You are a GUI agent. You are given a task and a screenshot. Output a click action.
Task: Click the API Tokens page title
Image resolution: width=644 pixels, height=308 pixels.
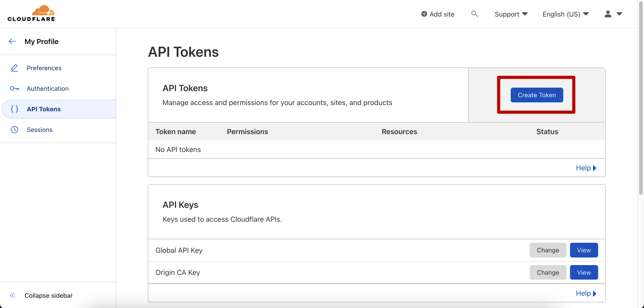point(183,52)
